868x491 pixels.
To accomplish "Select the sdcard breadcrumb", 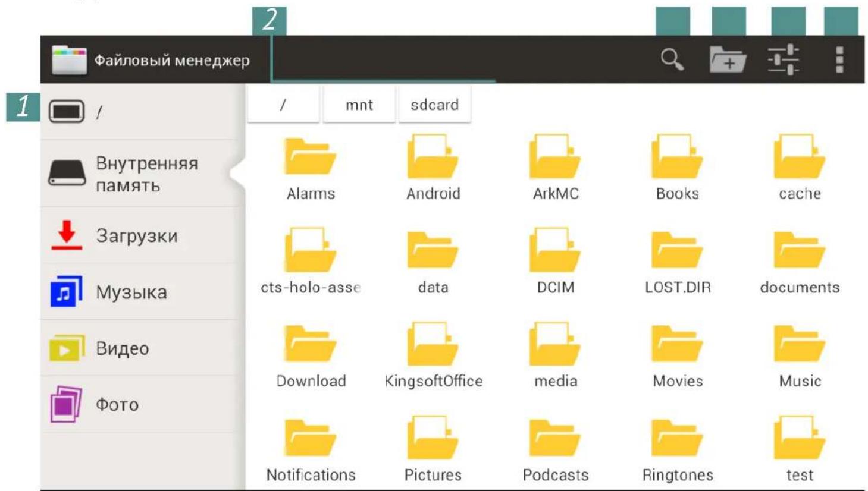I will coord(435,105).
